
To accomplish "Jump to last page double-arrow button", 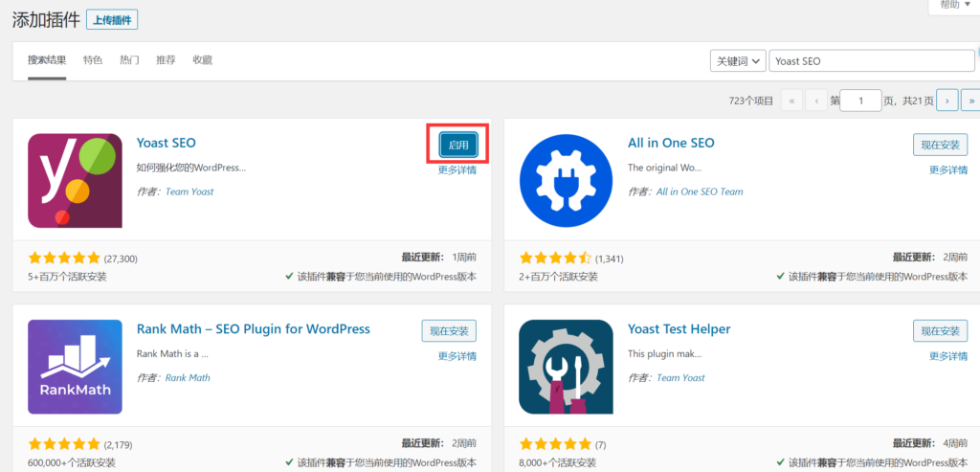I will coord(970,100).
